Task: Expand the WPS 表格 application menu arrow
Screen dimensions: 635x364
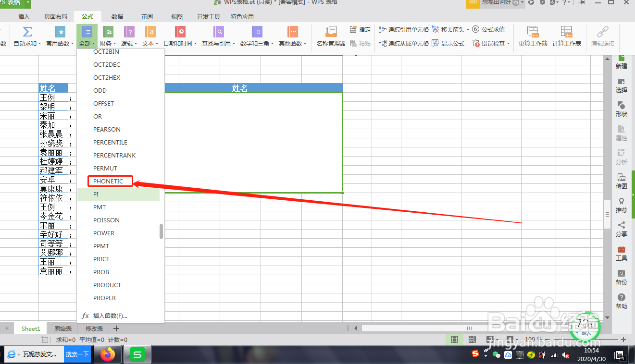Action: pos(29,3)
